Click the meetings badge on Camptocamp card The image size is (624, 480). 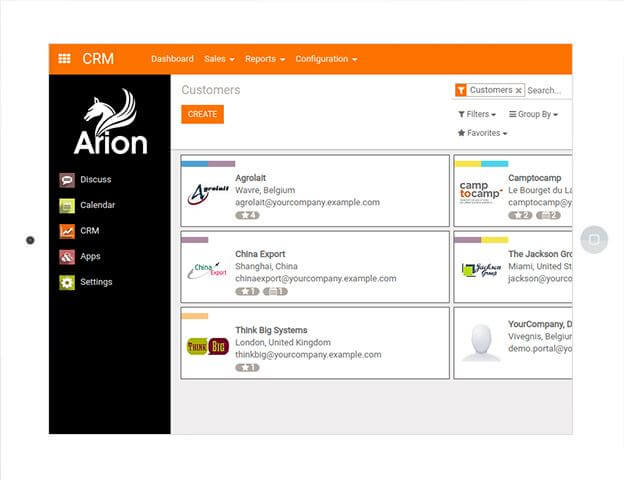point(548,215)
